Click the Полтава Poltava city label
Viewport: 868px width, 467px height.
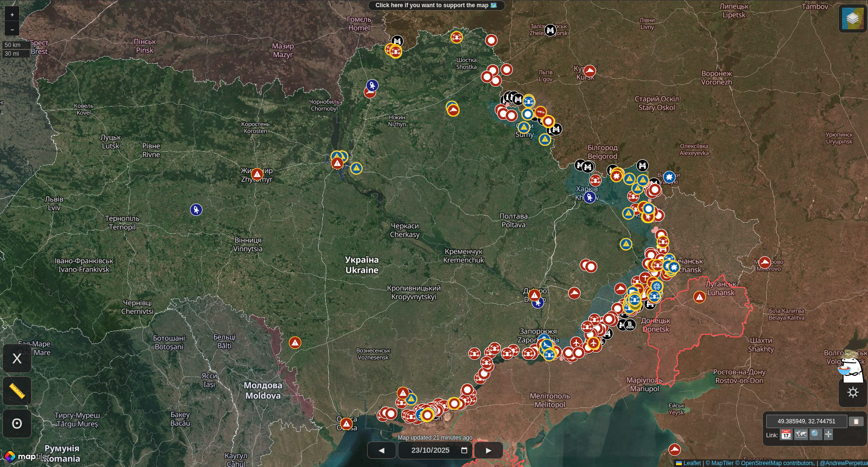pos(513,220)
